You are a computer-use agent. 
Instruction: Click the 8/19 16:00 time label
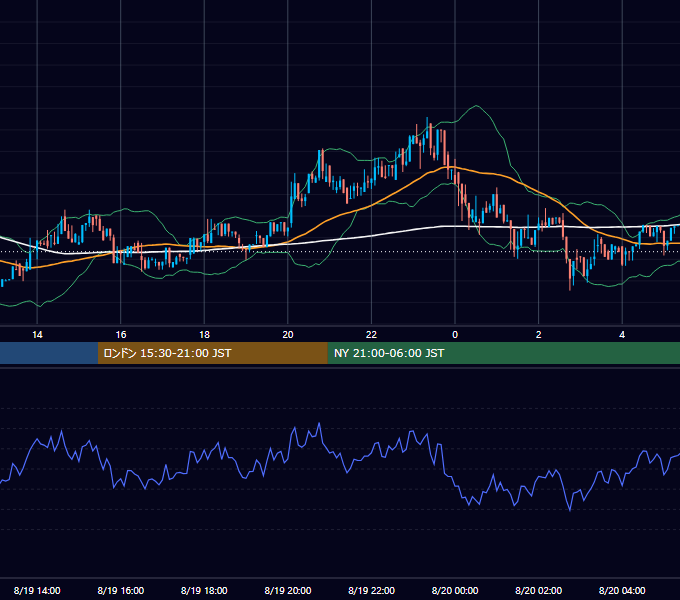pyautogui.click(x=121, y=590)
